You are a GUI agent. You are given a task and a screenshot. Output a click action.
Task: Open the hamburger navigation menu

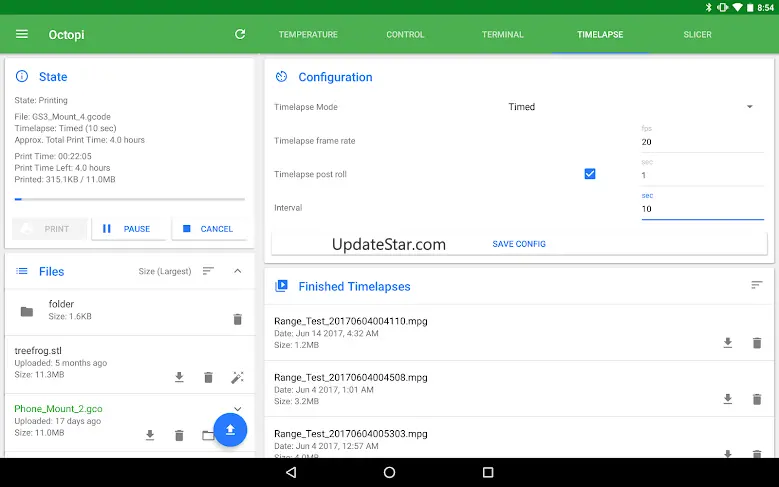click(22, 34)
